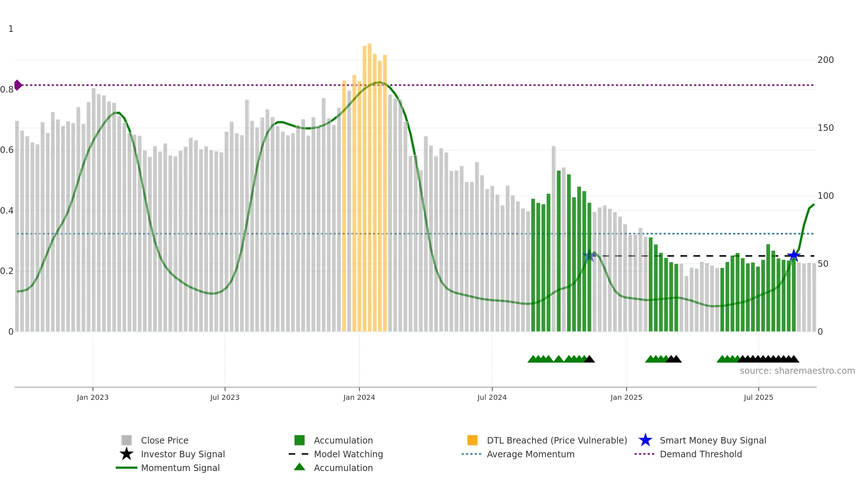Click the green triangle Accumulation legend icon
The image size is (868, 488).
pos(299,467)
